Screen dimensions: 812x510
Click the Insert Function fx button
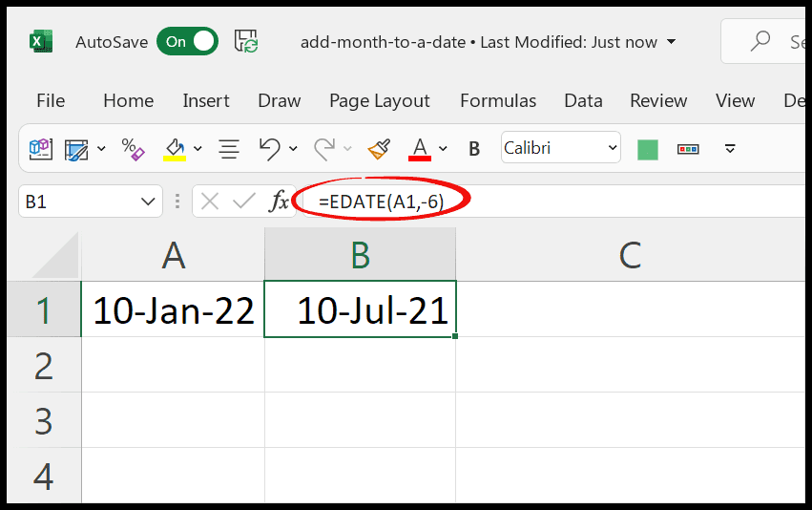point(280,202)
